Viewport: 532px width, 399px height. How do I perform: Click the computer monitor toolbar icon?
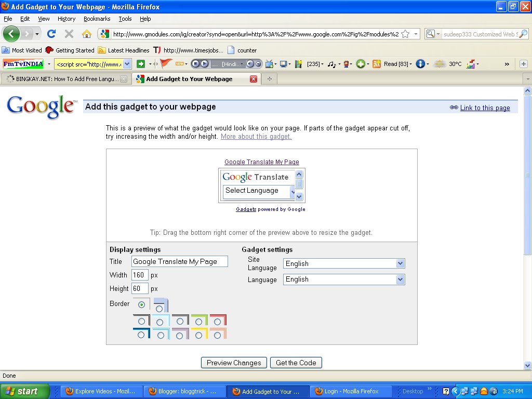coord(283,64)
